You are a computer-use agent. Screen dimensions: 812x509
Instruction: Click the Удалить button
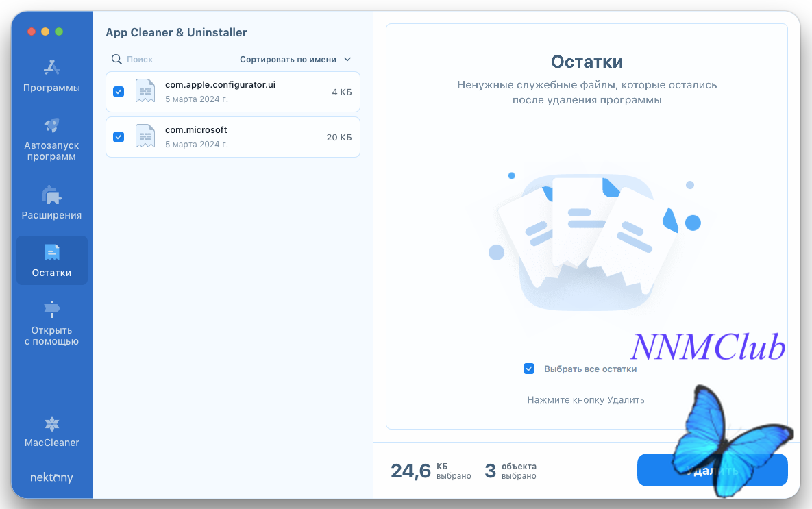tap(712, 470)
